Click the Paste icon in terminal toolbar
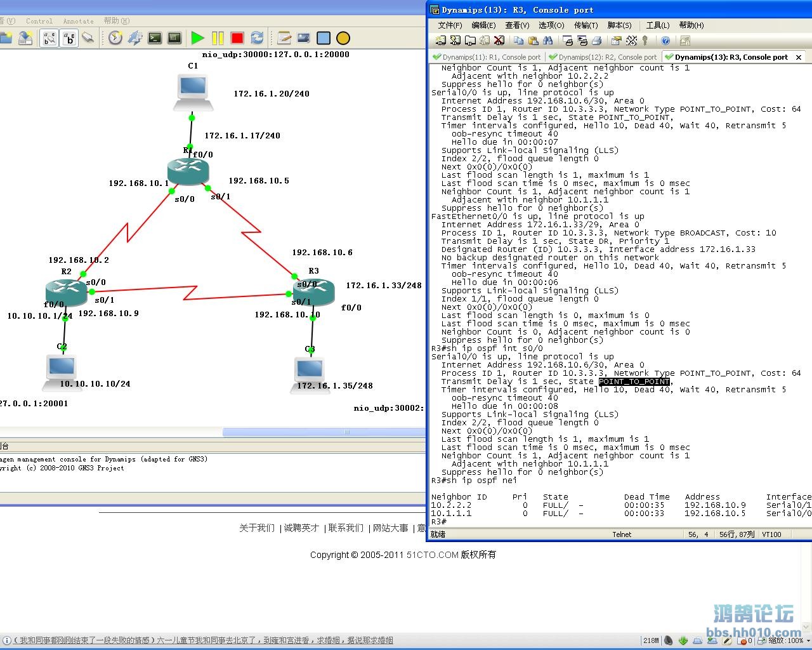 click(533, 41)
